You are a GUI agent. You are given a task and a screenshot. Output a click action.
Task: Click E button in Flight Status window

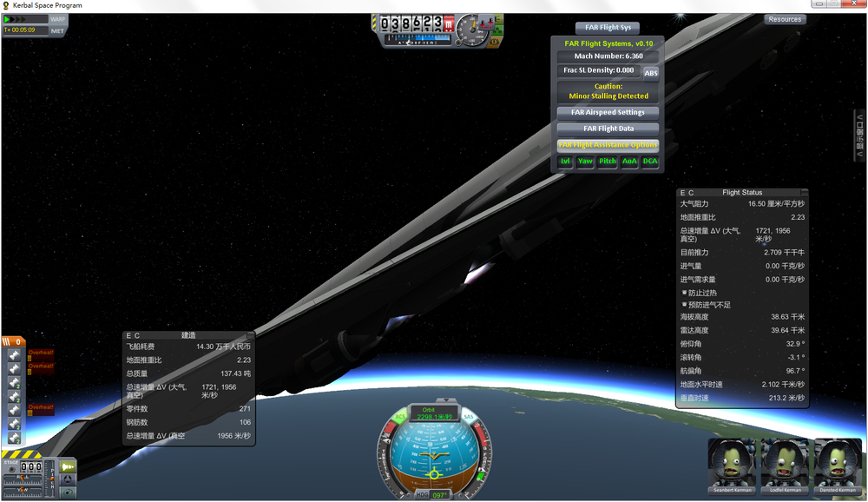tap(682, 193)
